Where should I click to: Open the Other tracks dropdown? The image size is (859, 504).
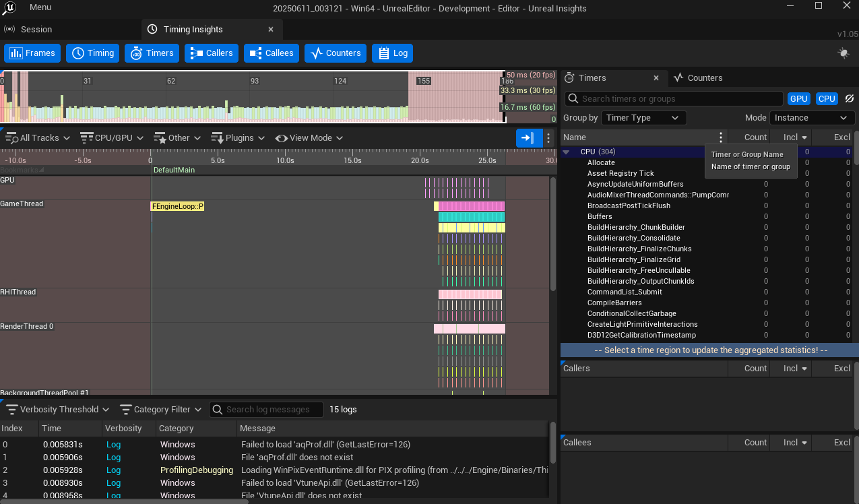tap(178, 138)
